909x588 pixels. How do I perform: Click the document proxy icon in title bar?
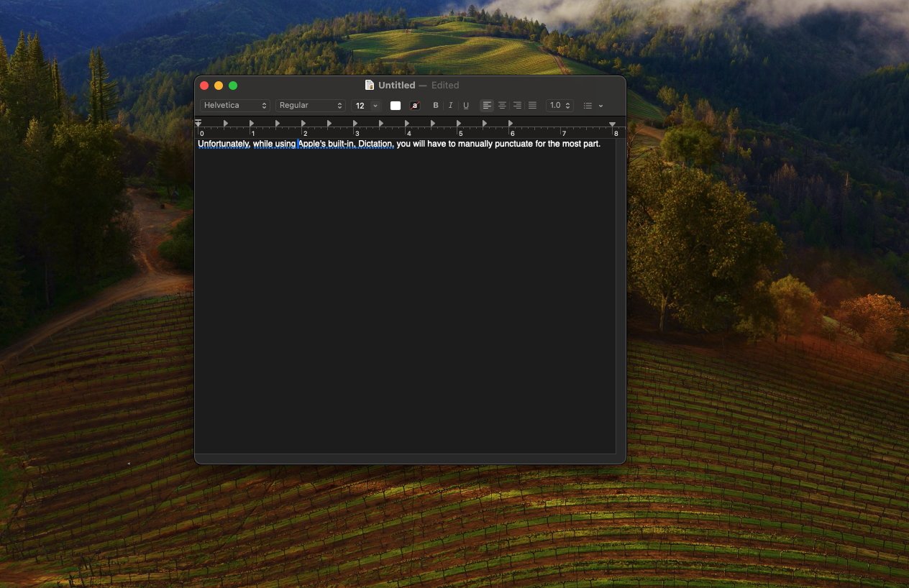pos(370,85)
